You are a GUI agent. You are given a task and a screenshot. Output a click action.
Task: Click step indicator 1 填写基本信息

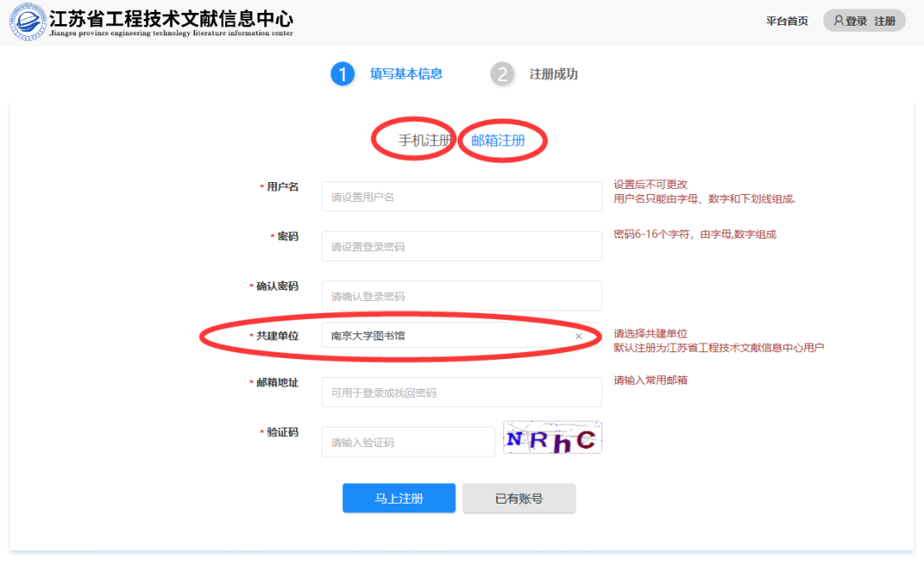click(x=387, y=74)
